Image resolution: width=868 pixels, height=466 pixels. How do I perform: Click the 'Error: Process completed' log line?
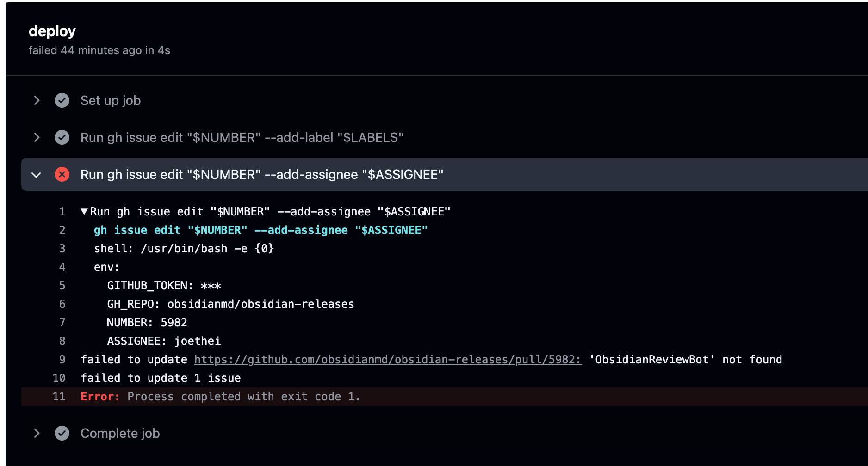point(220,397)
